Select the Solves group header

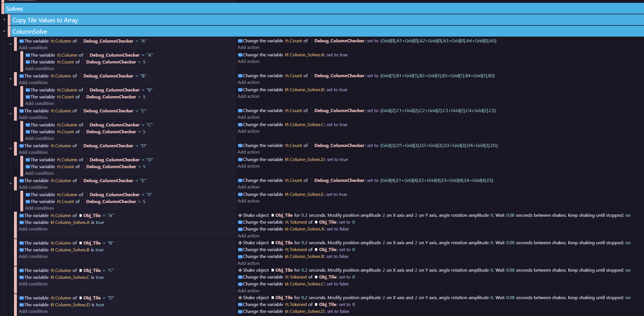(15, 9)
